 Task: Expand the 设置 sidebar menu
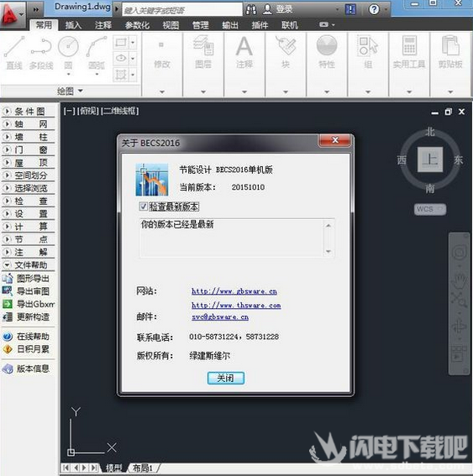(29, 214)
